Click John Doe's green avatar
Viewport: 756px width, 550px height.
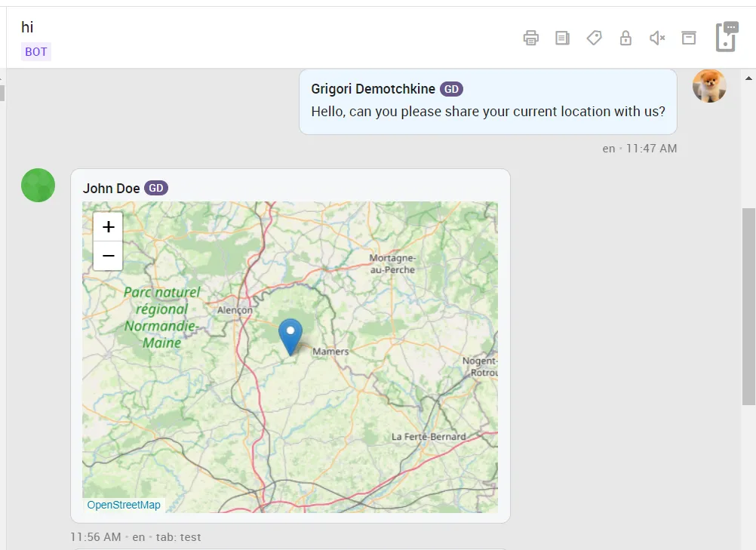38,185
